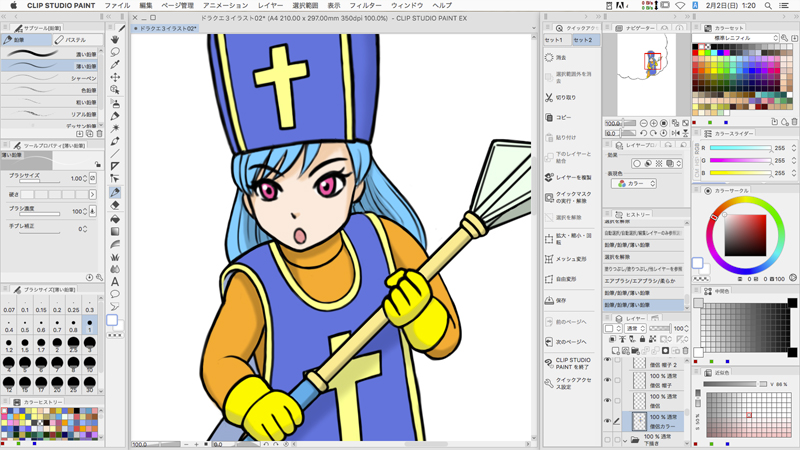This screenshot has width=800, height=450.
Task: Open brush size stepper in tool property
Action: 85,179
